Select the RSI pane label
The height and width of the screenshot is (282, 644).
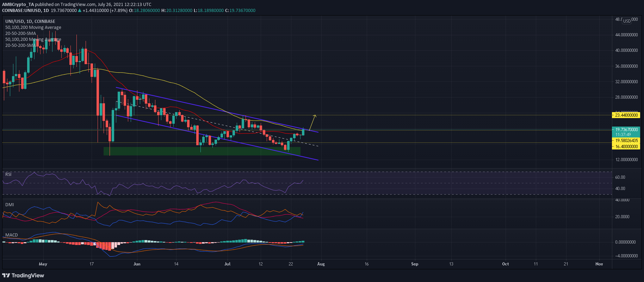pos(8,174)
